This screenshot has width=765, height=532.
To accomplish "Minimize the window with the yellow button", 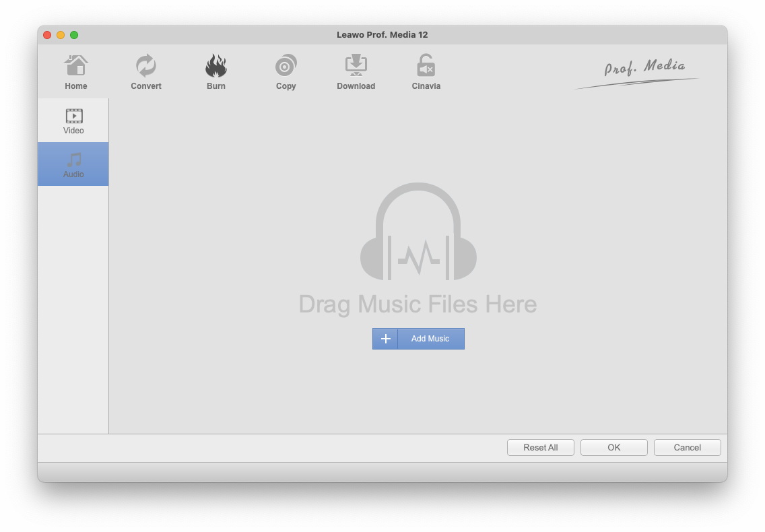I will point(61,35).
